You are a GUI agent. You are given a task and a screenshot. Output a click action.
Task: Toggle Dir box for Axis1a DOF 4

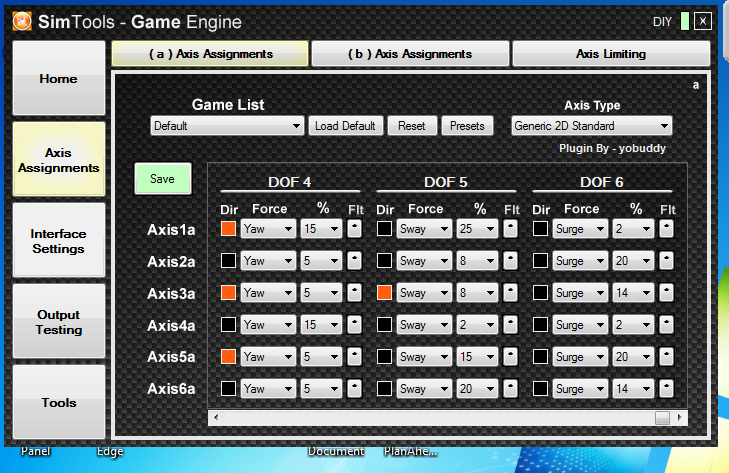228,229
